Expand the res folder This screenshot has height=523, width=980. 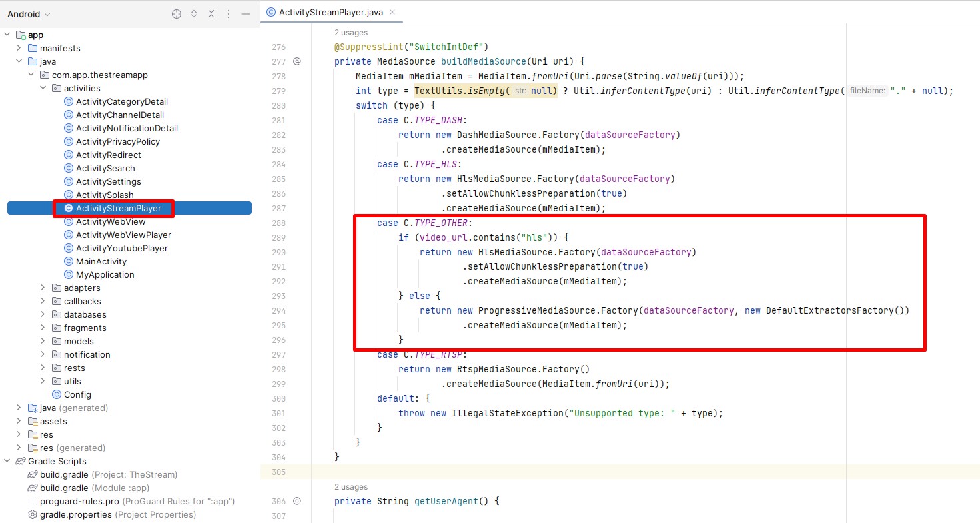point(19,434)
